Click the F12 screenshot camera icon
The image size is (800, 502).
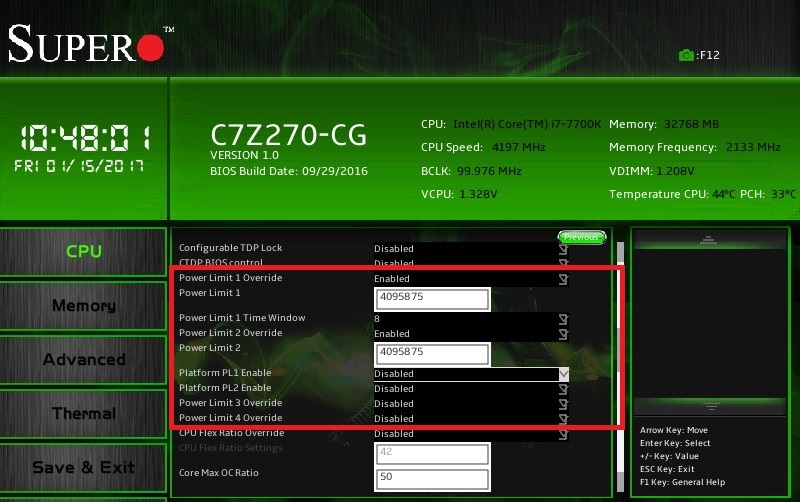click(686, 55)
